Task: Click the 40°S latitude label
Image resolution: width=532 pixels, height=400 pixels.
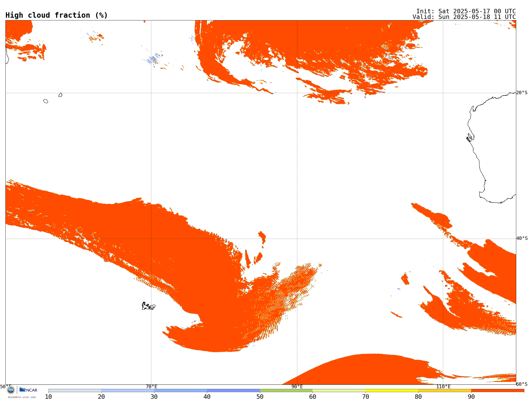Action: click(522, 238)
